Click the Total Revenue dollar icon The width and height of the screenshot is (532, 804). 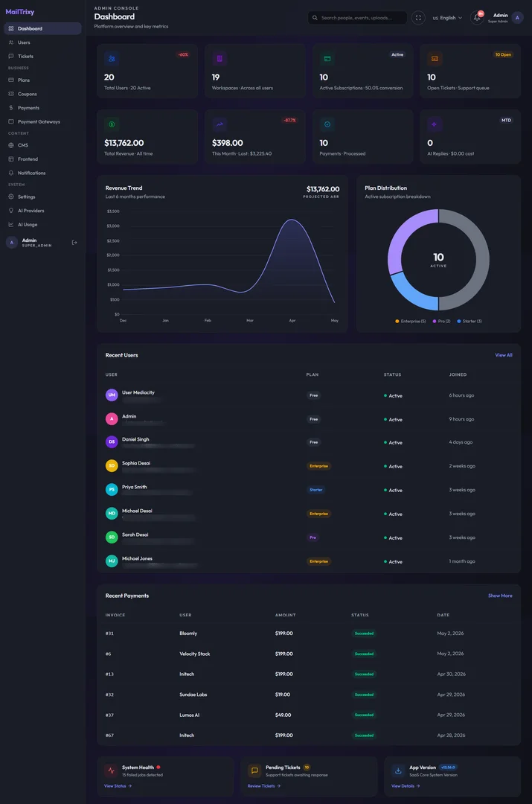click(x=112, y=124)
